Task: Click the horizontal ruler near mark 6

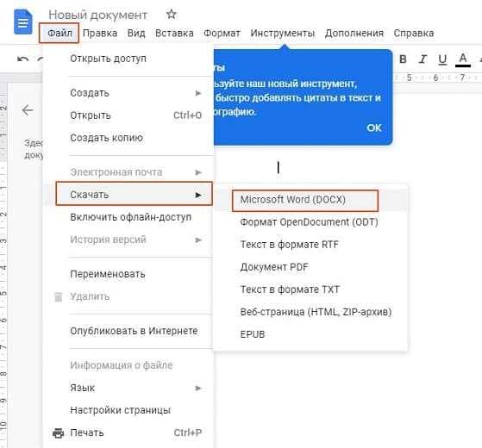Action: coord(435,78)
